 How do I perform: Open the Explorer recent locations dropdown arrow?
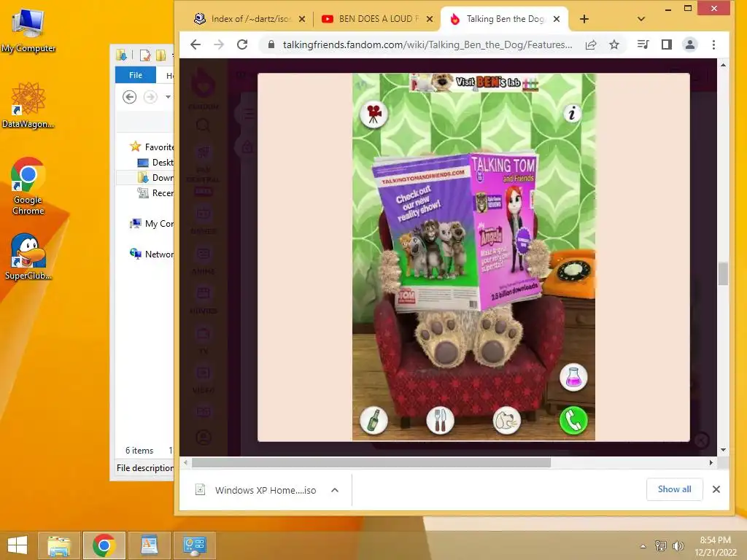168,97
